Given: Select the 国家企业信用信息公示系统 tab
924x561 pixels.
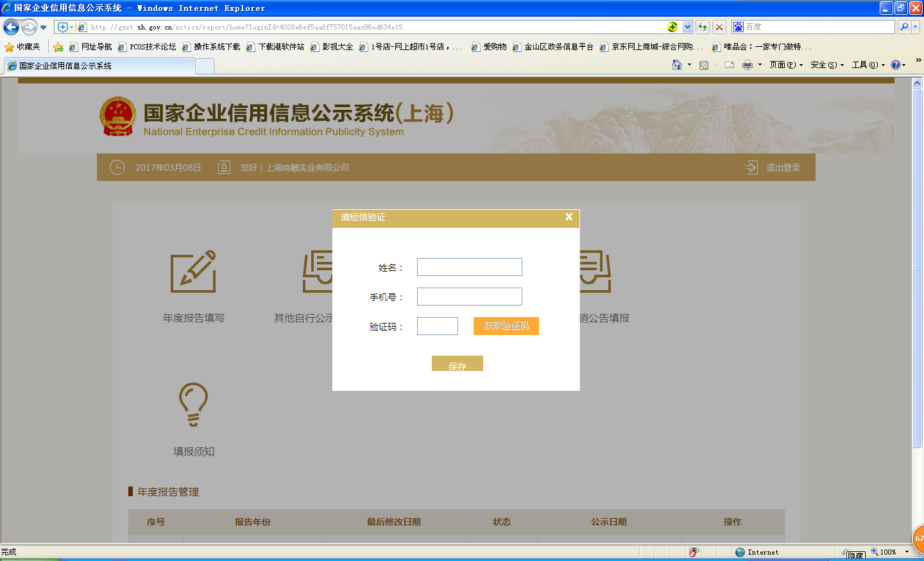Looking at the screenshot, I should (99, 66).
